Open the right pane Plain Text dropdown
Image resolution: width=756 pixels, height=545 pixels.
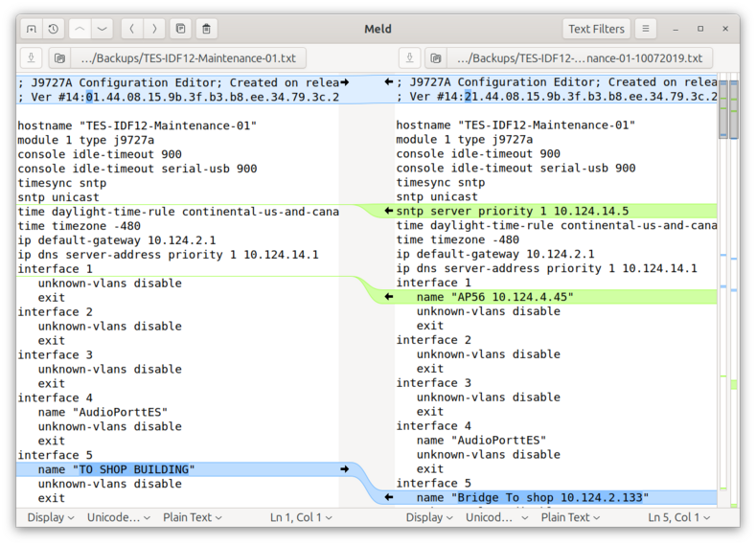click(x=570, y=517)
